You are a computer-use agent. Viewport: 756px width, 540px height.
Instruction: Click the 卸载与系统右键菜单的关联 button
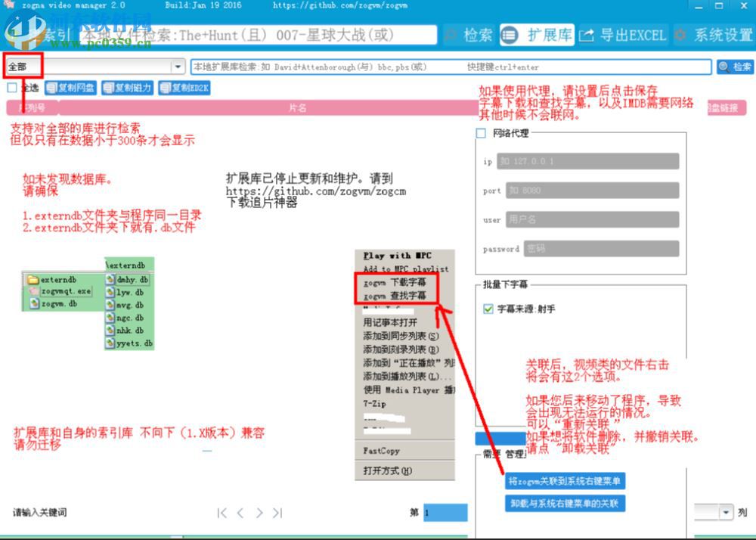click(x=564, y=504)
